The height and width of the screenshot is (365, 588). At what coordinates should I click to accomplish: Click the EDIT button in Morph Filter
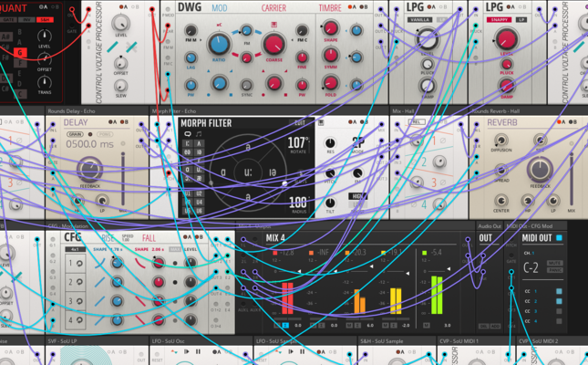pyautogui.click(x=300, y=123)
